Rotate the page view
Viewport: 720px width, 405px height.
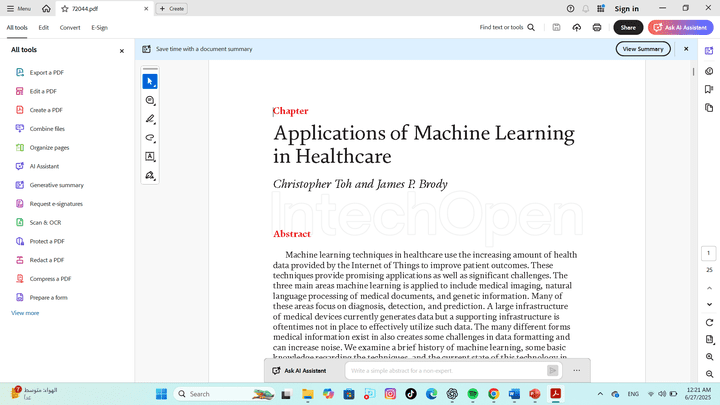point(709,323)
